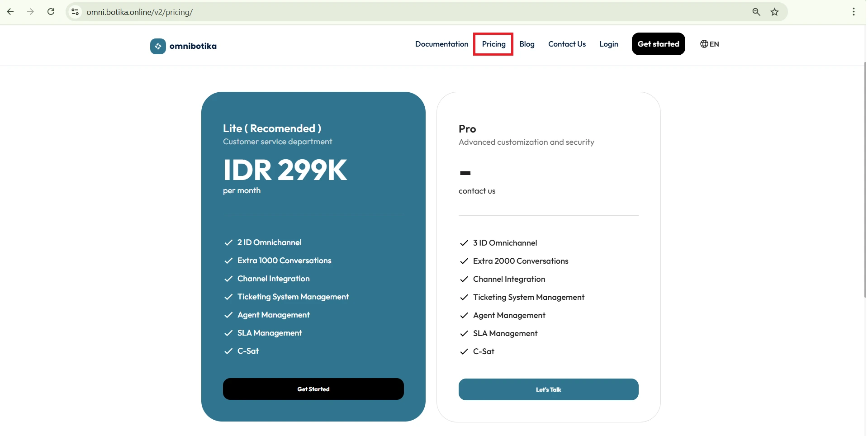Go to the Blog page
The image size is (868, 436).
[526, 44]
